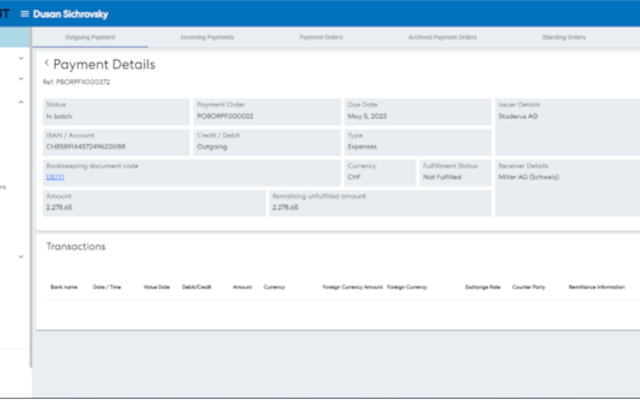Screen dimensions: 640x400
Task: Click the receiver name Miller AG (Schweiz)
Action: [529, 177]
